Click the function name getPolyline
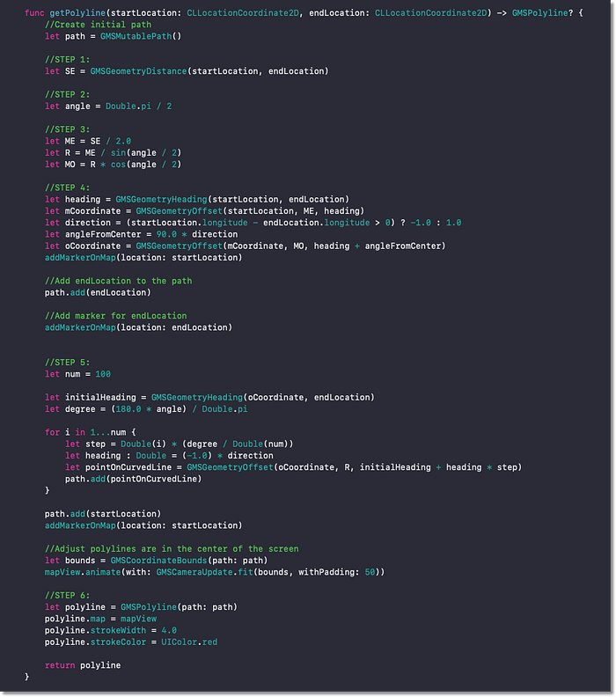Image resolution: width=616 pixels, height=697 pixels. coord(77,13)
